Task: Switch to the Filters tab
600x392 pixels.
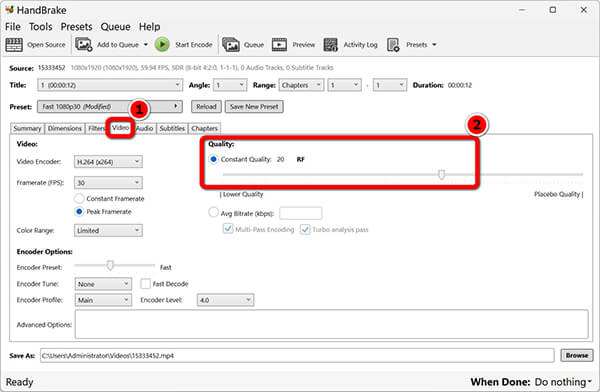Action: point(96,128)
